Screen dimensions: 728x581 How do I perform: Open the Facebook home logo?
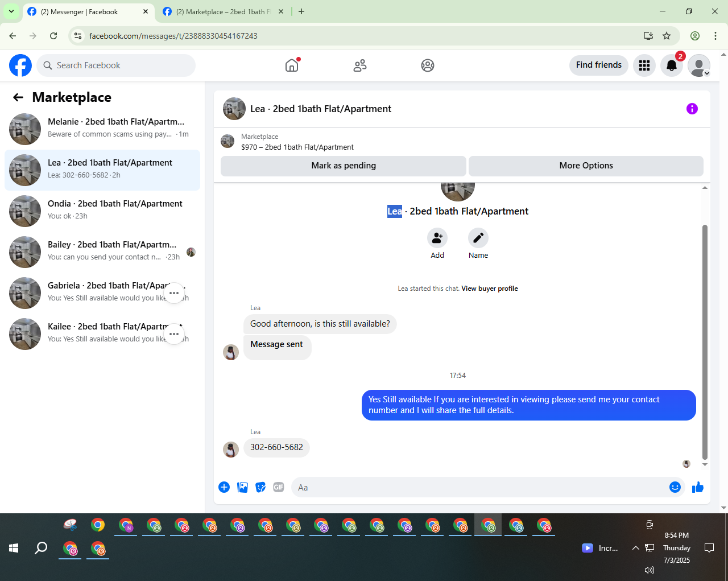point(20,65)
